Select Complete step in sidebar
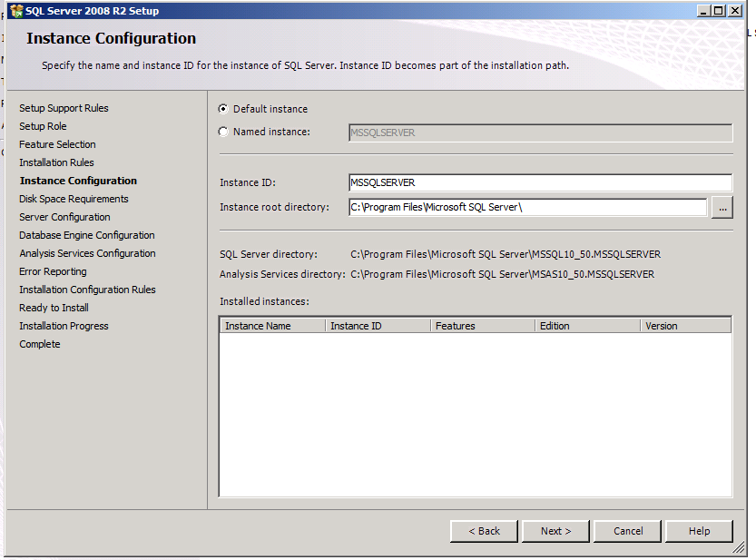 pos(40,344)
